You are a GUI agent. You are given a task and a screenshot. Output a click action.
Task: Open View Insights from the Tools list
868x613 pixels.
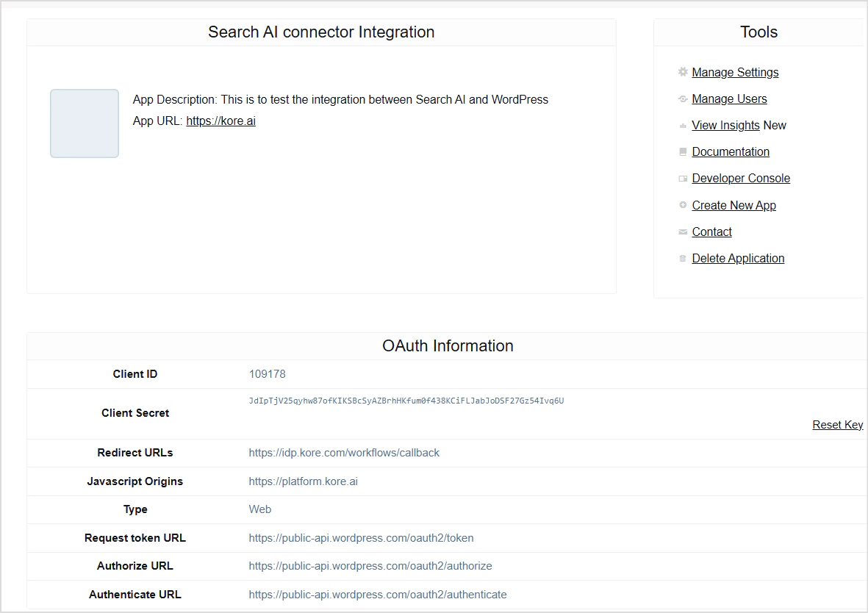(725, 125)
